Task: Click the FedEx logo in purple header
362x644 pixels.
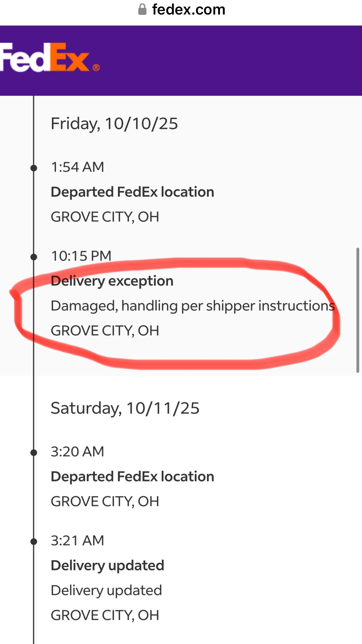Action: coord(50,58)
